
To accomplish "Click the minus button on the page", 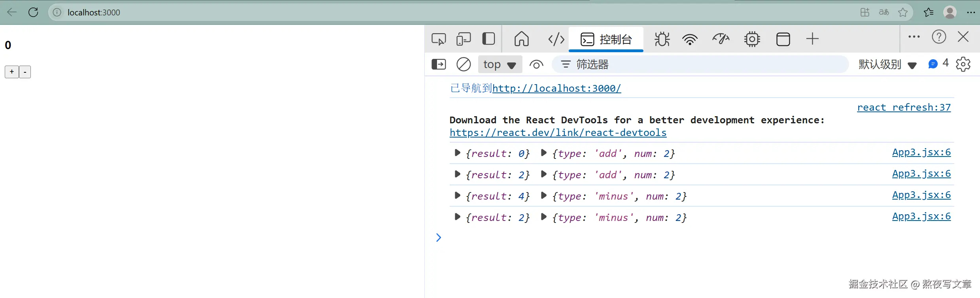I will click(x=25, y=72).
